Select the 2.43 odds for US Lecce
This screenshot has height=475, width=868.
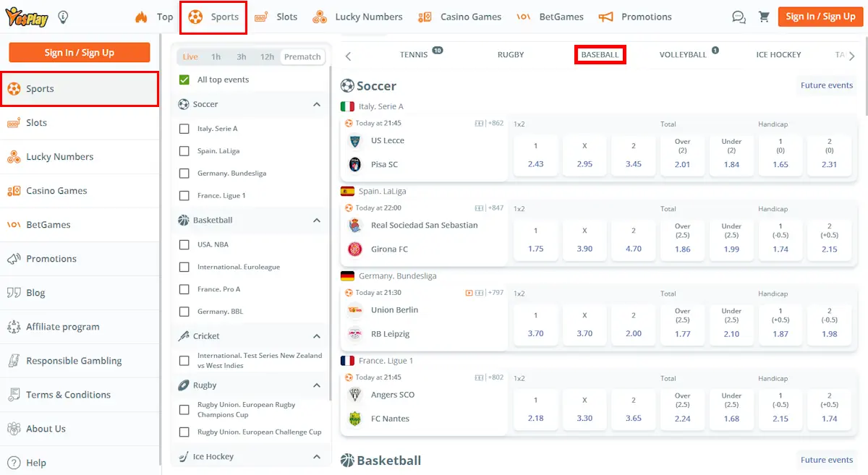pyautogui.click(x=535, y=155)
